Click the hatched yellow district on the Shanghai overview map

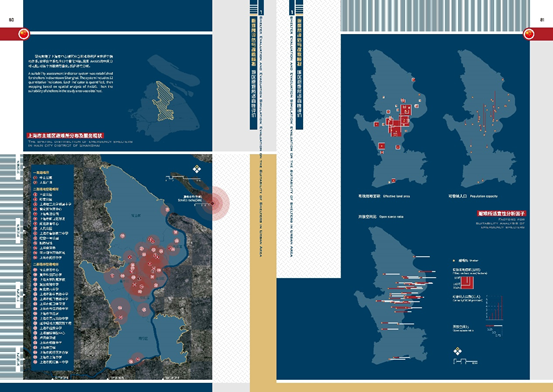[163, 101]
